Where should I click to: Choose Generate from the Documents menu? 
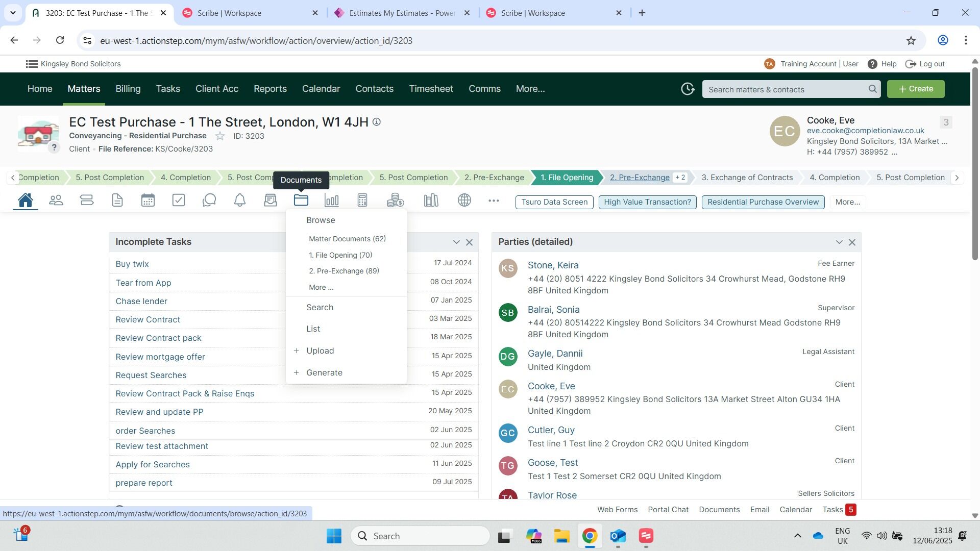pos(324,373)
